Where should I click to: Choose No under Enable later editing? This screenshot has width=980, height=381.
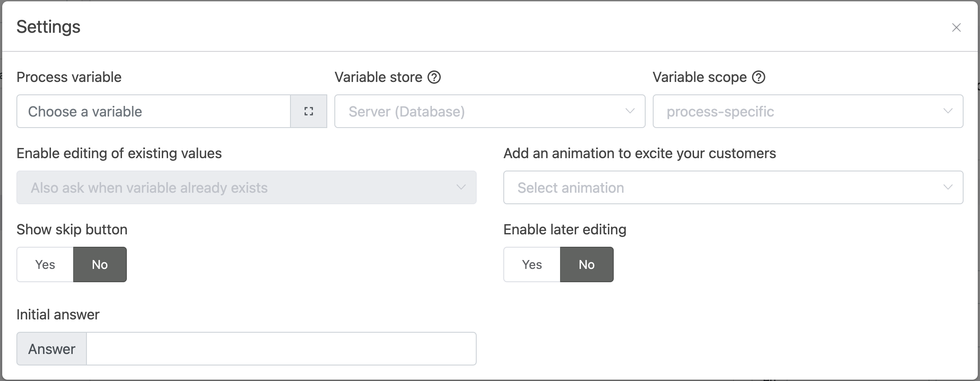pyautogui.click(x=586, y=264)
